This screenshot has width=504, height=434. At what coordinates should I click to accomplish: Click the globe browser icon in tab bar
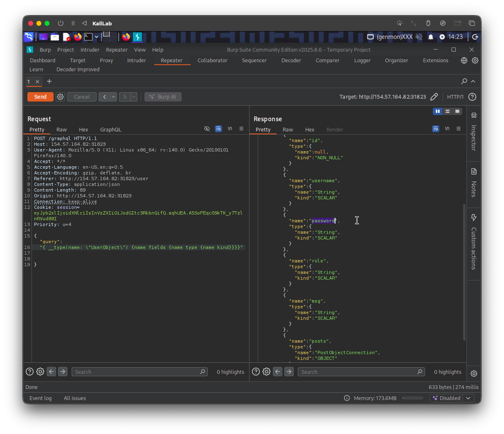pyautogui.click(x=464, y=61)
